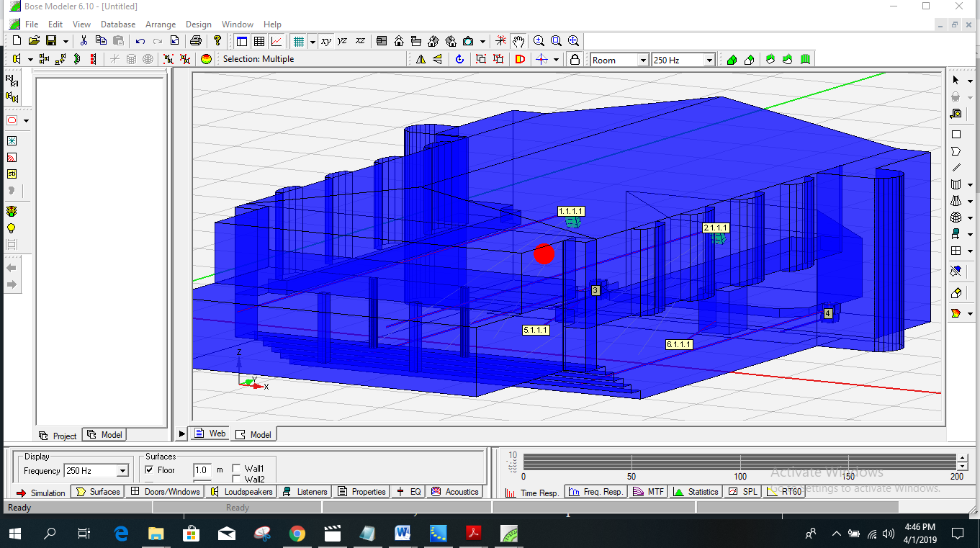The height and width of the screenshot is (548, 980).
Task: Expand the Display Frequency combo box
Action: pyautogui.click(x=122, y=471)
